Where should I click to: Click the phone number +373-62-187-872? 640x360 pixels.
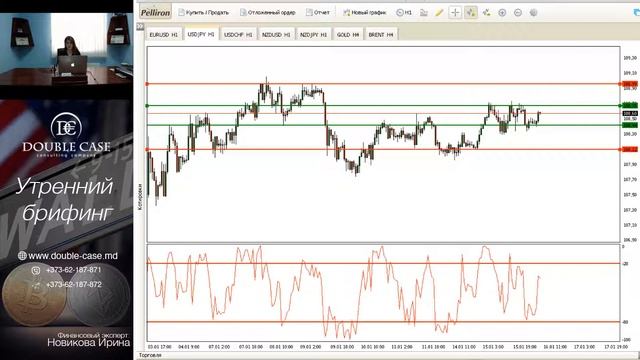pos(73,284)
